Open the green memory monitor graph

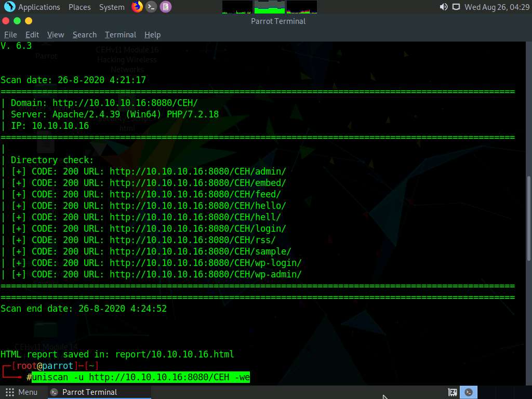click(270, 7)
